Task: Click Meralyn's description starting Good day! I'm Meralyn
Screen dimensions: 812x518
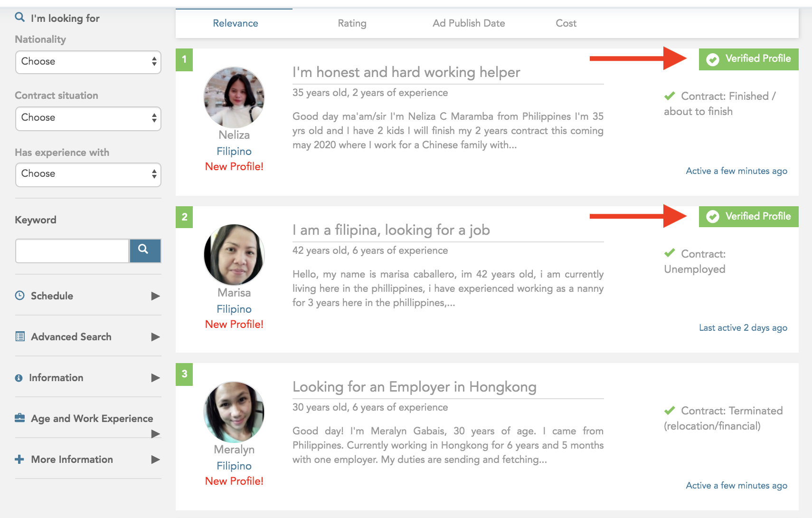Action: [448, 445]
